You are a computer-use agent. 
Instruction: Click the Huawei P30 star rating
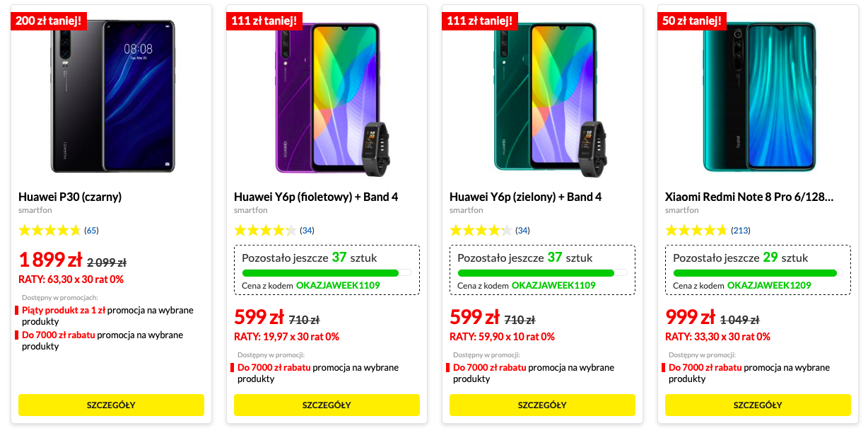pos(49,230)
